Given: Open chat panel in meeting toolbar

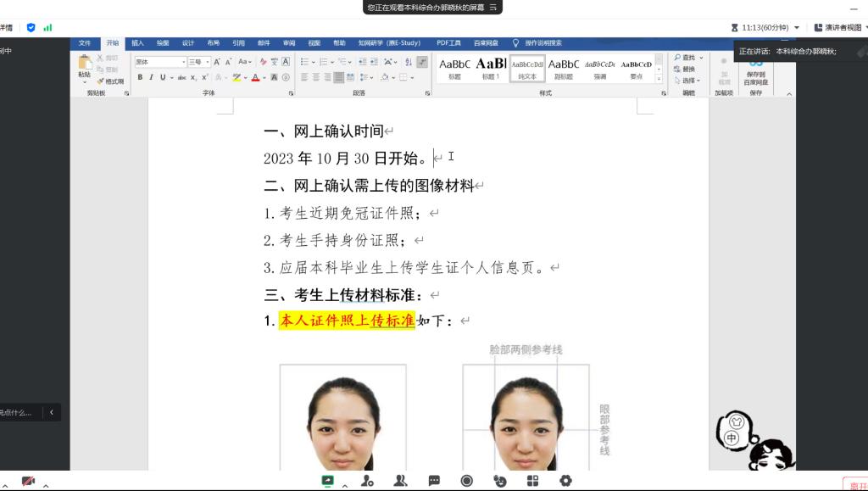Looking at the screenshot, I should (x=434, y=481).
